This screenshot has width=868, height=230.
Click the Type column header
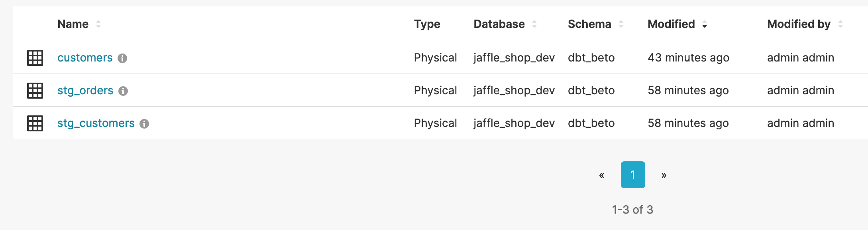[427, 24]
